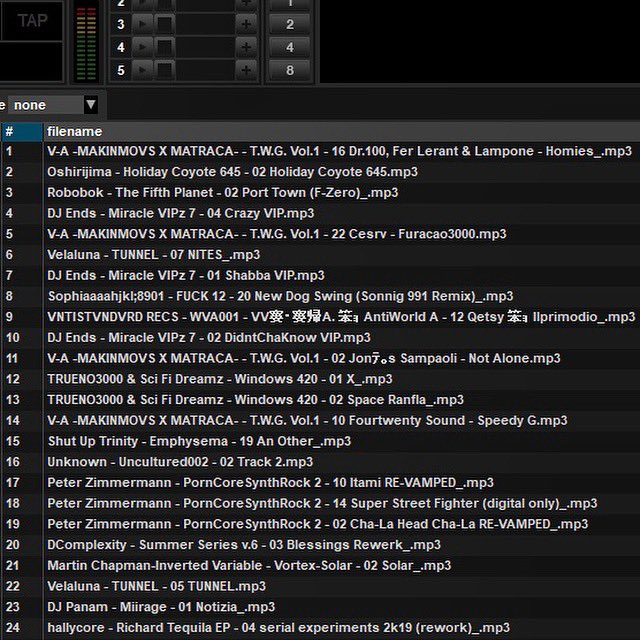Select 'Robobok - The Fifth Planet' Port Town track
Screen dimensions: 640x640
[x=320, y=193]
